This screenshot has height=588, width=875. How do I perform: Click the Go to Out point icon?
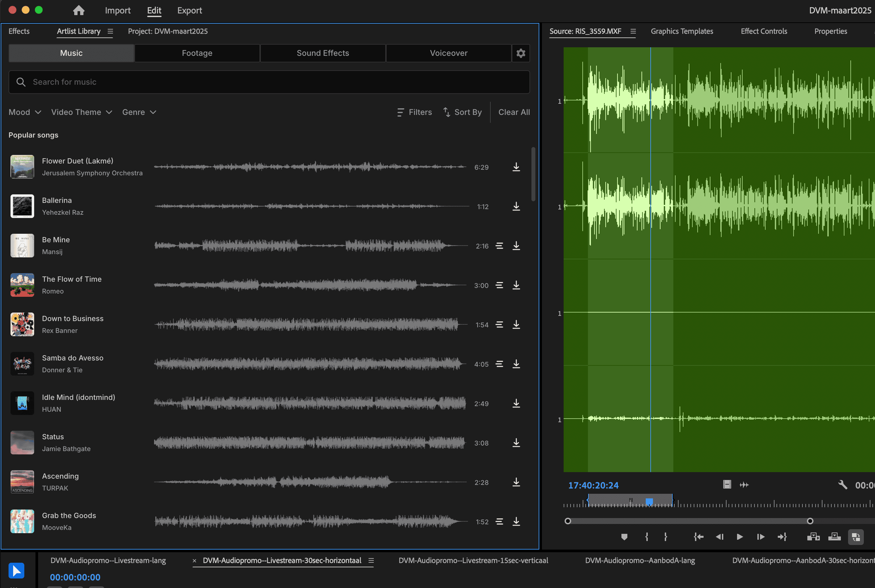(782, 537)
